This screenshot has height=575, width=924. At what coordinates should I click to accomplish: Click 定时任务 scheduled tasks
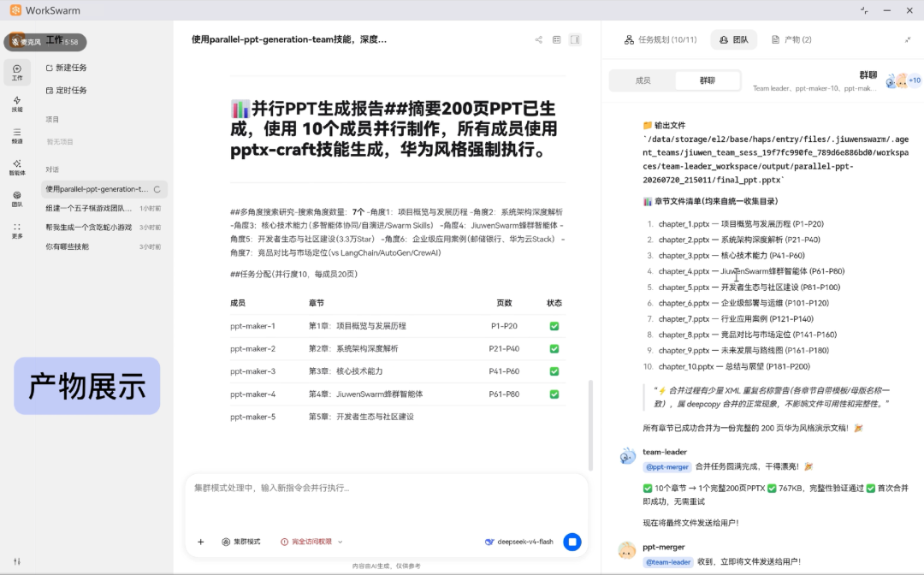coord(67,90)
